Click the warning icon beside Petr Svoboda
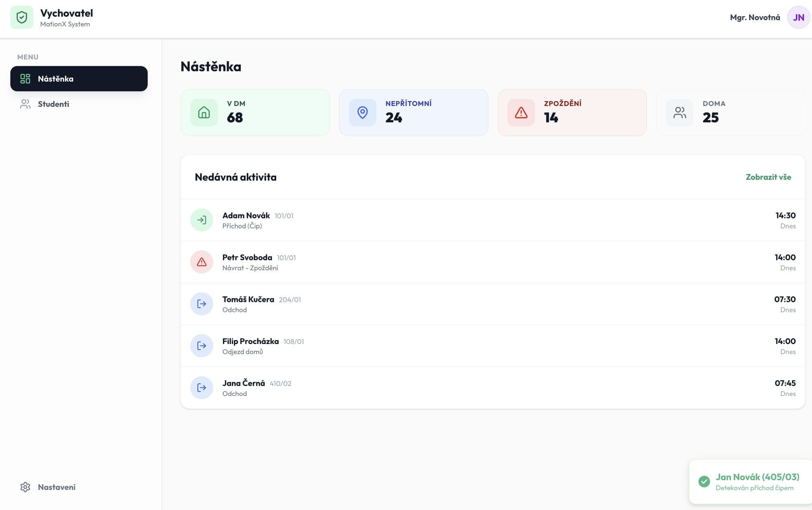This screenshot has height=510, width=812. pyautogui.click(x=202, y=262)
